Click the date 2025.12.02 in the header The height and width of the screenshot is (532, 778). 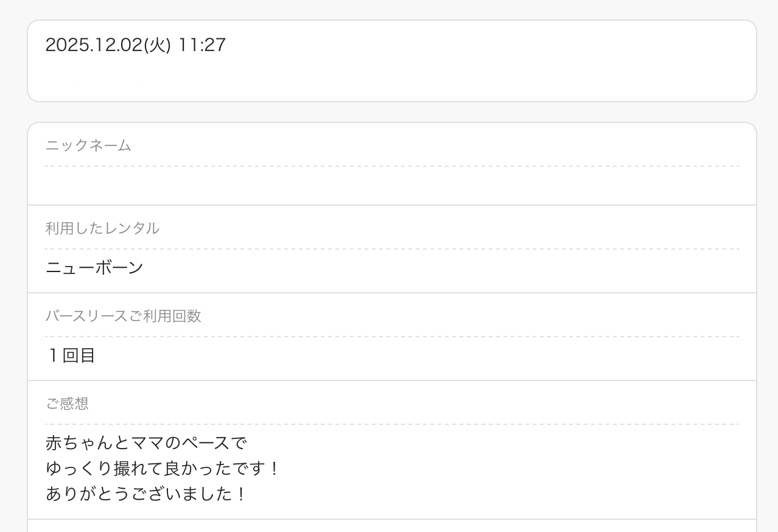(x=93, y=45)
